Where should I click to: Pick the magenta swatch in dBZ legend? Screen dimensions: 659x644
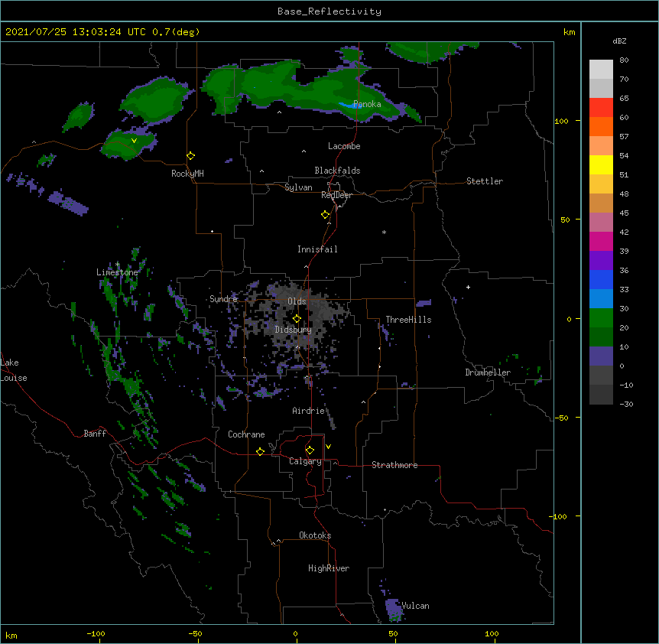tap(601, 241)
